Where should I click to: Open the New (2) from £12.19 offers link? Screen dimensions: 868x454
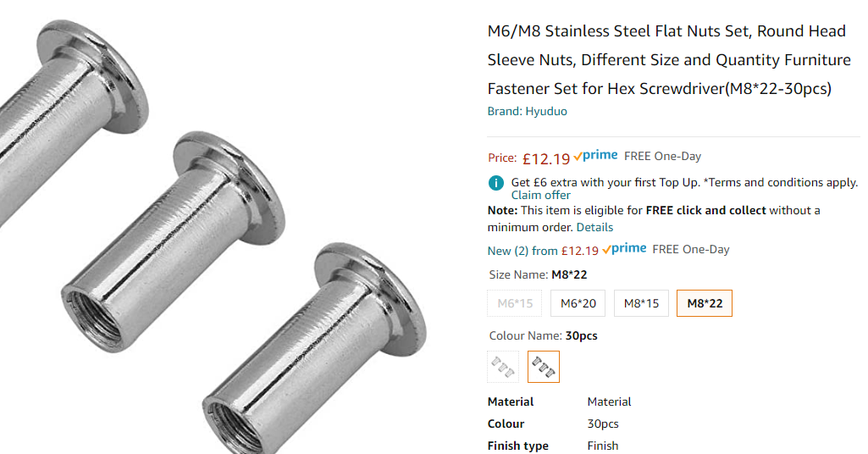tap(543, 251)
